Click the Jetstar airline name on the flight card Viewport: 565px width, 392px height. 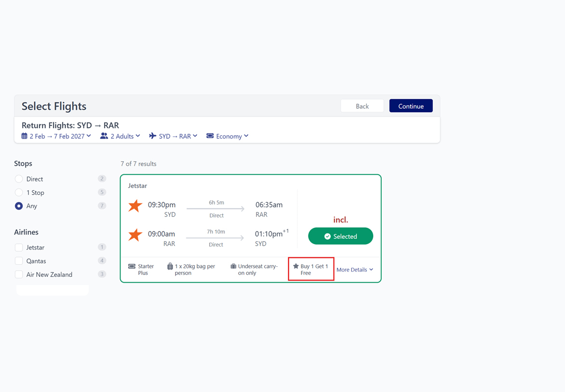click(x=138, y=186)
